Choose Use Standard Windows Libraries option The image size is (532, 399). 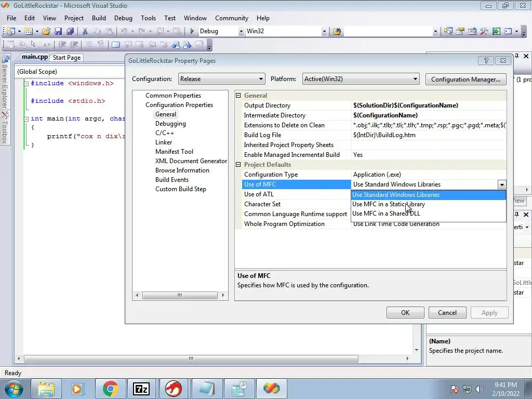tap(428, 195)
